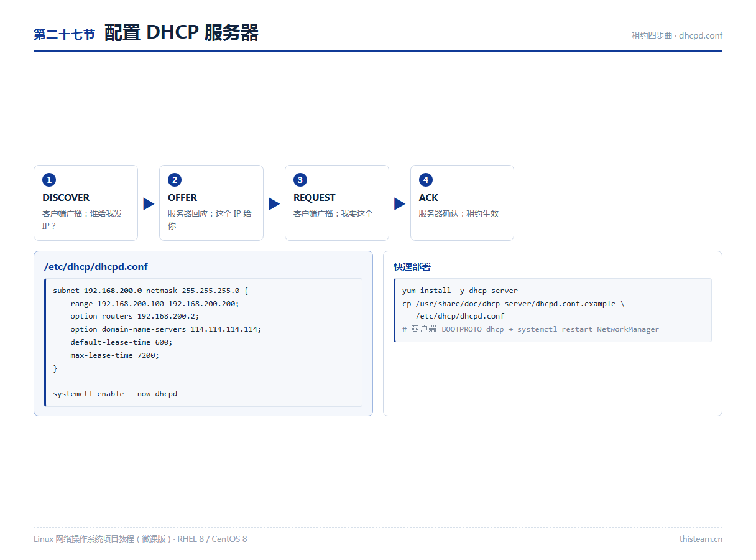Click the description '服务器确认：租约生效'
The height and width of the screenshot is (560, 756).
tap(459, 213)
